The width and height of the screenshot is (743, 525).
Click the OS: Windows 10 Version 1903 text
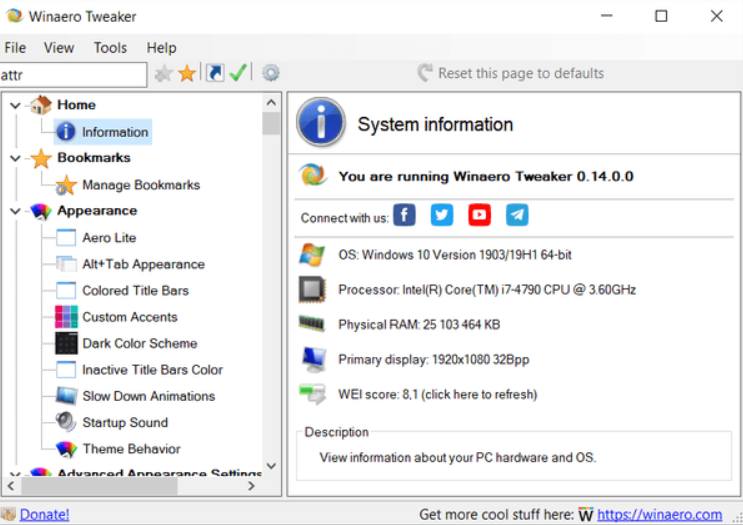(455, 255)
